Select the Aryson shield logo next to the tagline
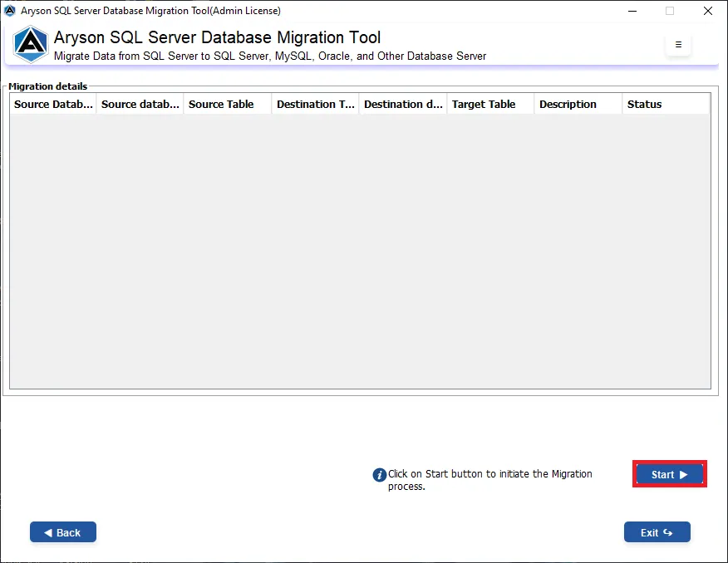Viewport: 728px width, 563px height. pyautogui.click(x=30, y=45)
